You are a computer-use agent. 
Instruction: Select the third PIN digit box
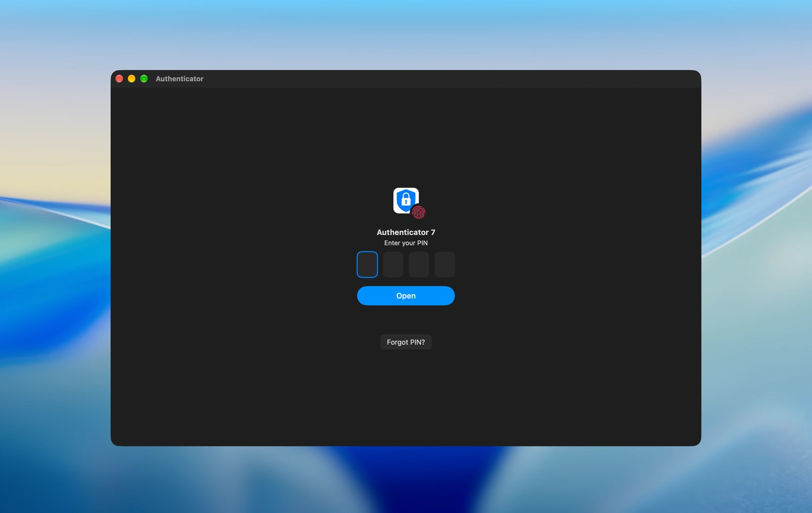(x=419, y=265)
